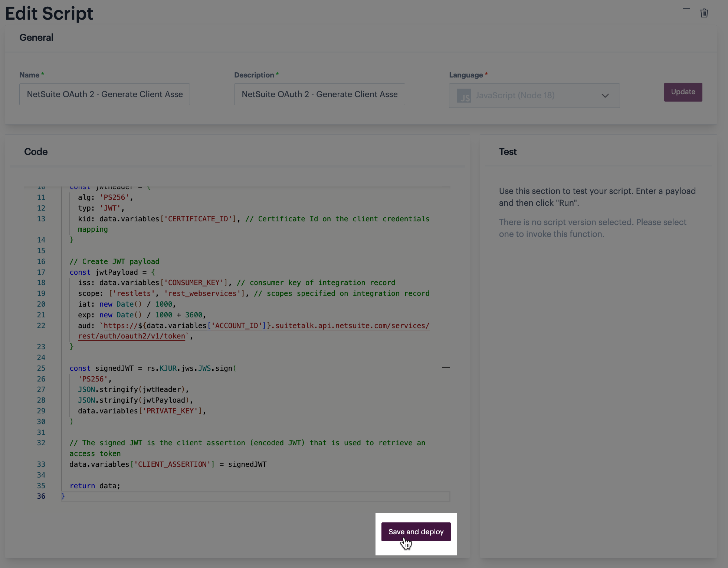Click 'const jwtPayload = {' line
The image size is (728, 568).
click(x=112, y=272)
